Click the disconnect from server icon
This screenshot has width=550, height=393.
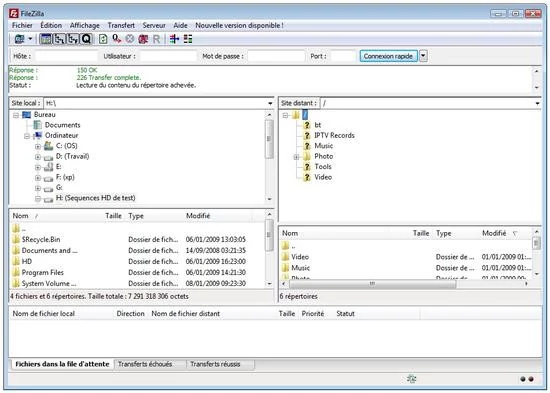coord(143,39)
